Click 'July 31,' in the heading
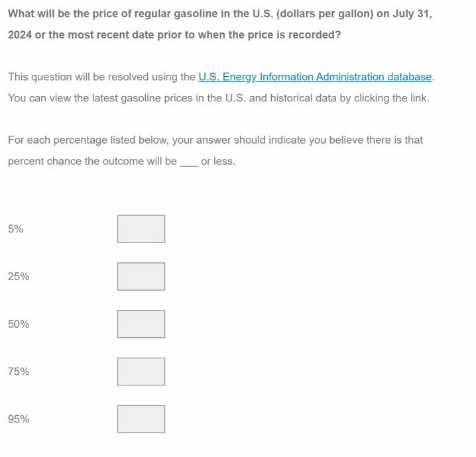This screenshot has width=476, height=457. tap(411, 13)
